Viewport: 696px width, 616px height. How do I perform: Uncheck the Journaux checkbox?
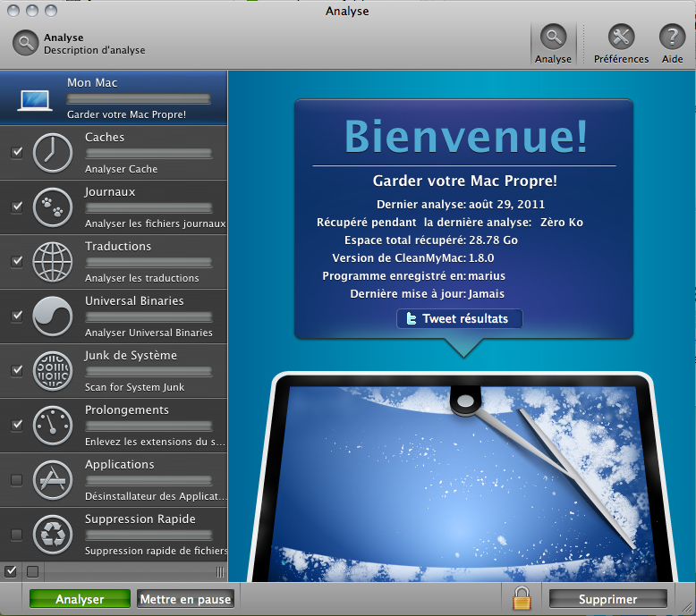pos(17,207)
